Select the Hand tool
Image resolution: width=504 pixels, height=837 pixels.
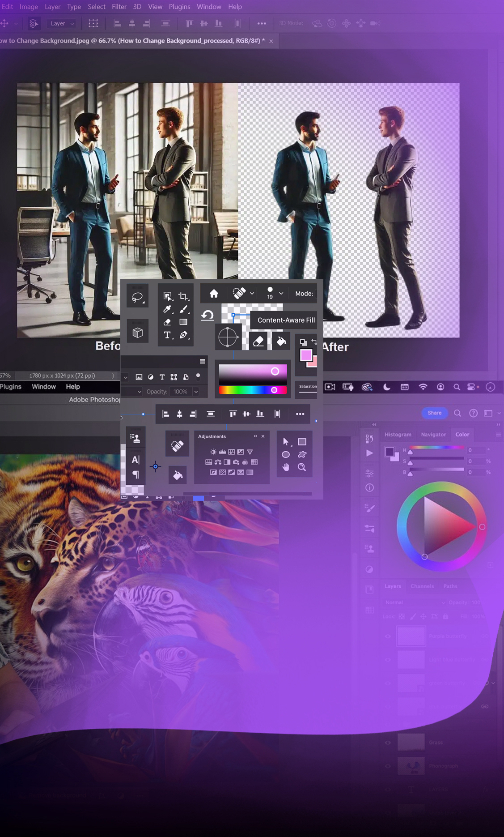(x=286, y=467)
